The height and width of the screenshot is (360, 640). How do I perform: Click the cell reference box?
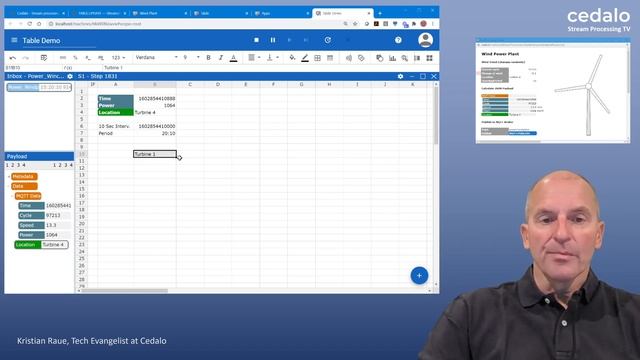coord(33,68)
